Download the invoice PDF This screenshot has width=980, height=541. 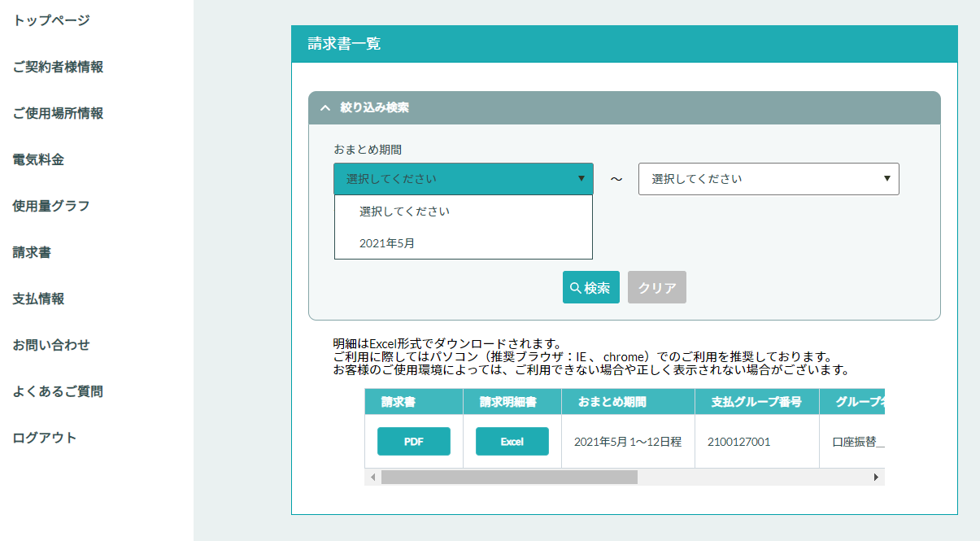pyautogui.click(x=413, y=442)
